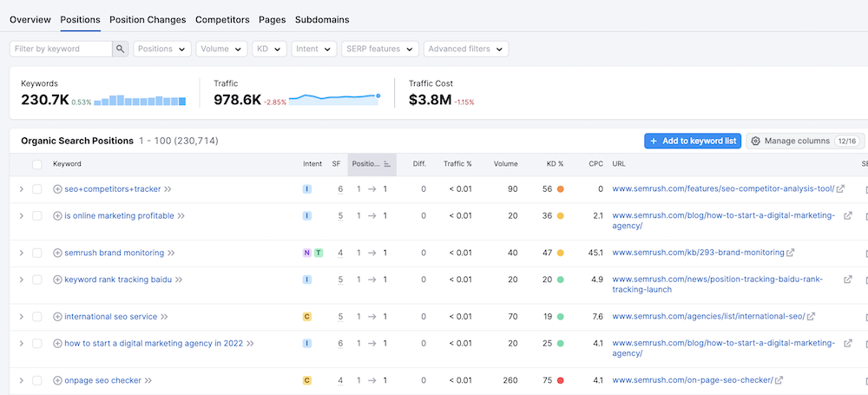Click plus icon beside onpage seo checker

point(57,380)
